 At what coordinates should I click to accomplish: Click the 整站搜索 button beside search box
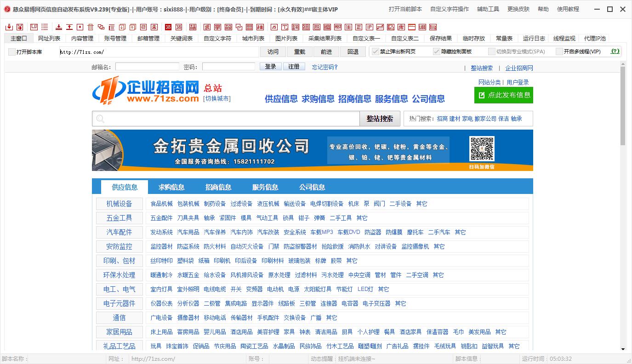(380, 119)
